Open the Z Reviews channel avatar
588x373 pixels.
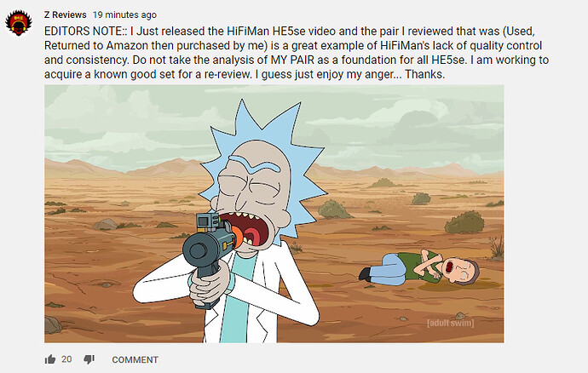coord(19,23)
